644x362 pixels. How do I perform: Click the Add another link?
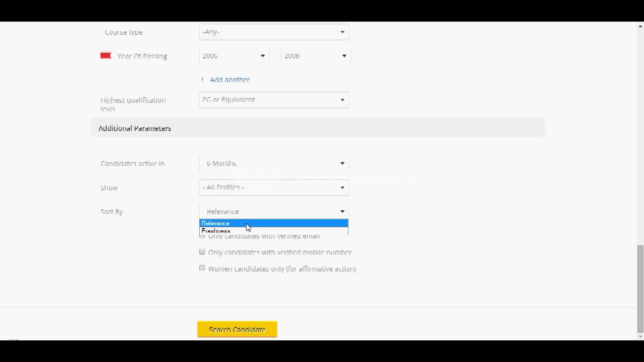tap(229, 79)
